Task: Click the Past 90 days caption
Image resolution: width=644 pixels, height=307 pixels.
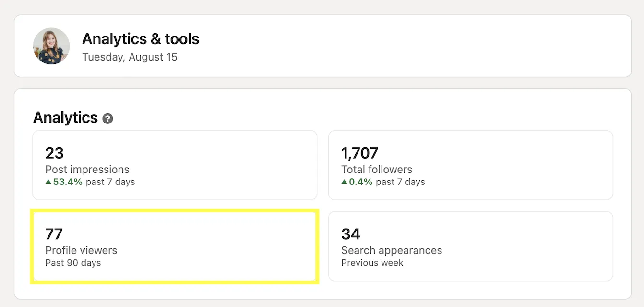Action: [x=73, y=263]
